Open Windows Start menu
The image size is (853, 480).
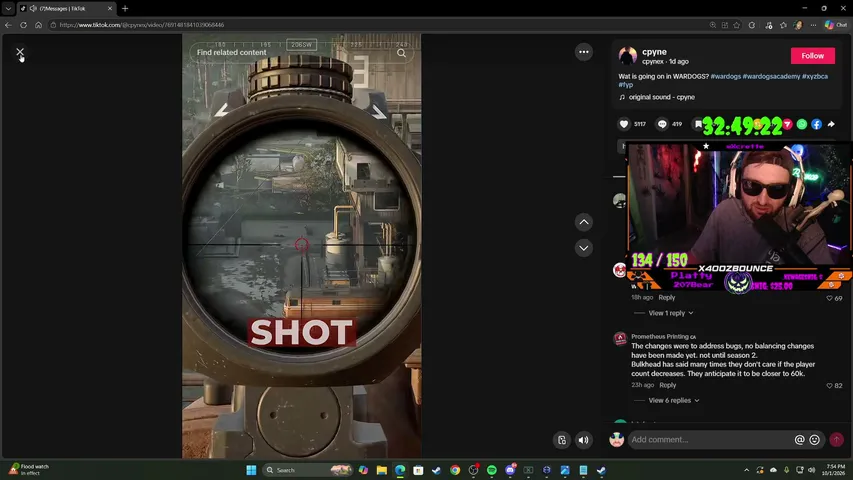tap(251, 470)
